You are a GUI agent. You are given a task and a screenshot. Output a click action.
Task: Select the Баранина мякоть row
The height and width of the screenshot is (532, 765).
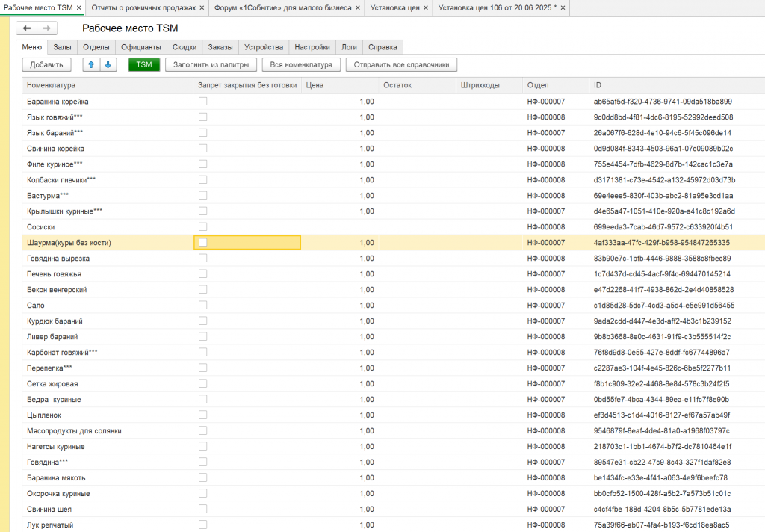click(394, 477)
